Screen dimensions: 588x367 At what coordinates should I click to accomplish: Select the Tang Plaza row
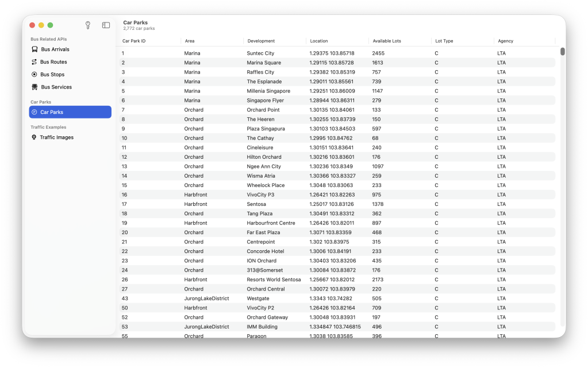(x=337, y=213)
